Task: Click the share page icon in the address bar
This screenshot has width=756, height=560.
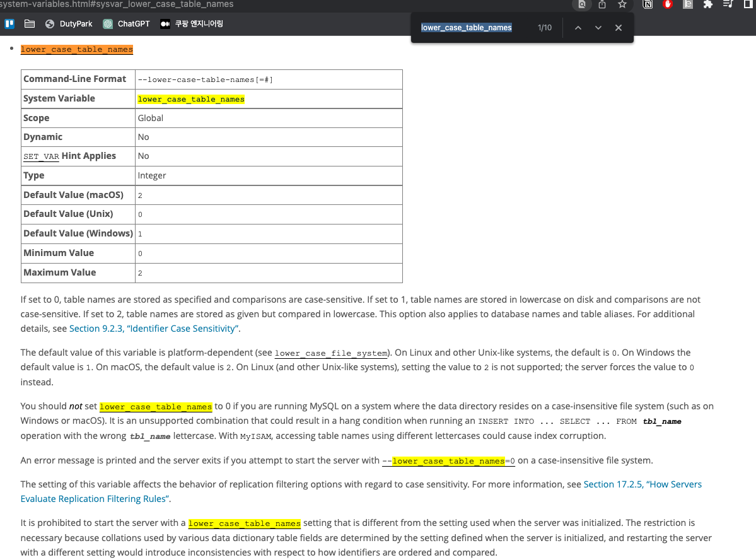Action: (602, 4)
